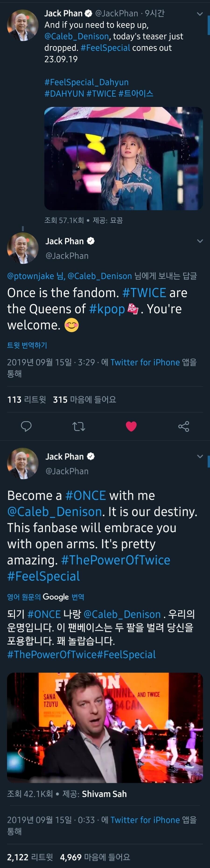210x868 pixels.
Task: Expand the first tweet's chevron menu
Action: pos(200,14)
